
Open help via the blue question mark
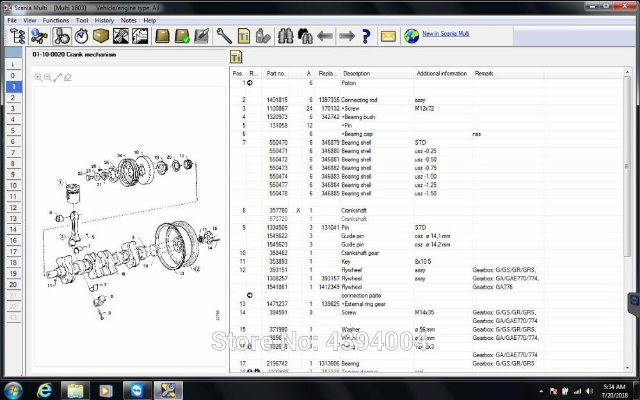(366, 36)
